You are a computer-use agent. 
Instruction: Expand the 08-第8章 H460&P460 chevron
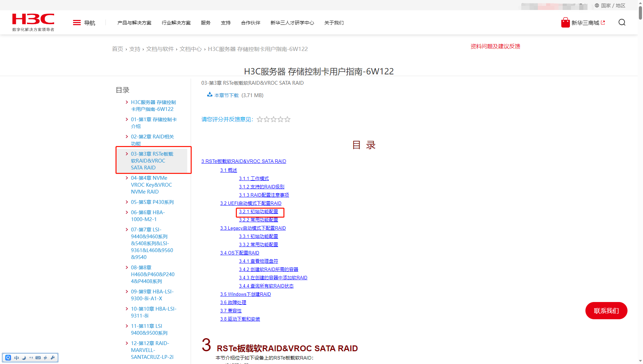point(127,267)
